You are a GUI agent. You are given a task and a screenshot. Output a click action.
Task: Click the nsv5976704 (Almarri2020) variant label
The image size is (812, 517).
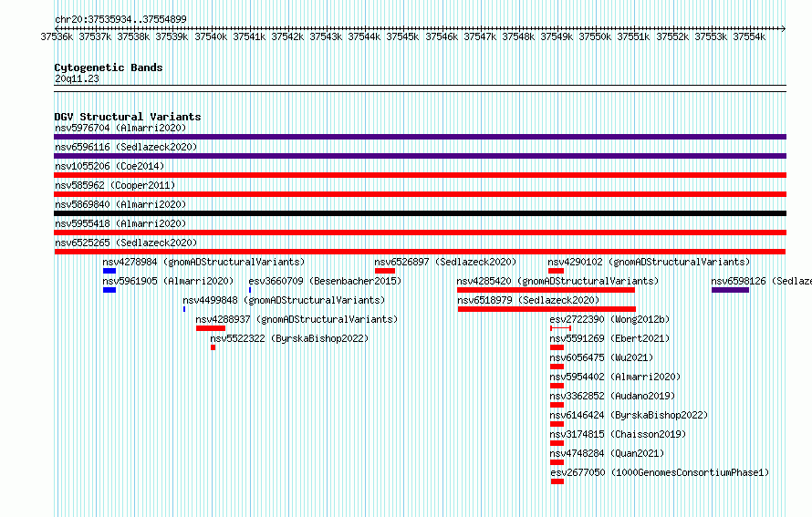[x=120, y=128]
